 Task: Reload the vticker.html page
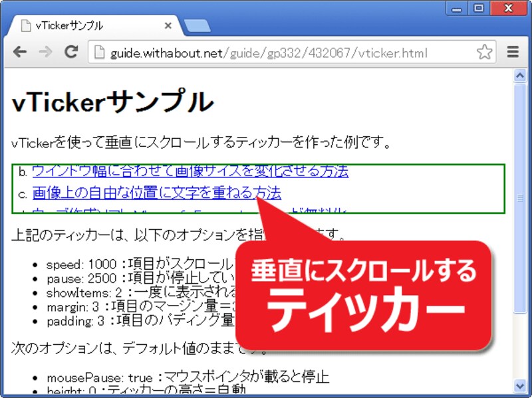point(70,52)
